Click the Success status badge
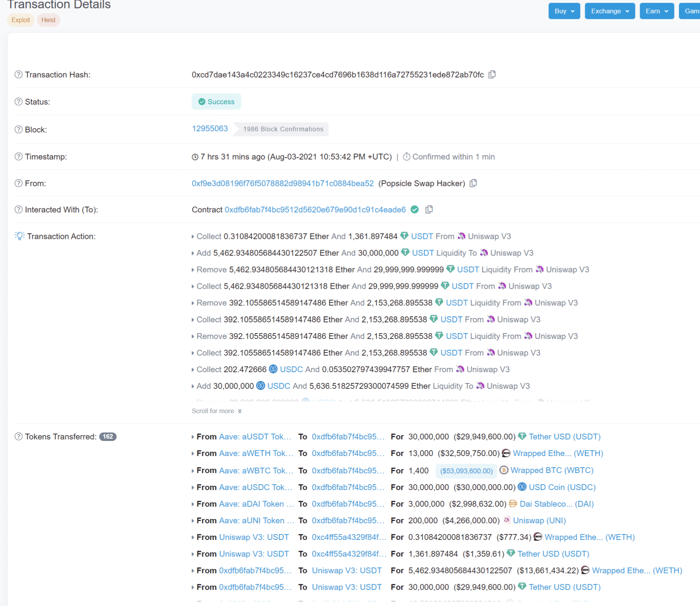The image size is (700, 606). [216, 102]
